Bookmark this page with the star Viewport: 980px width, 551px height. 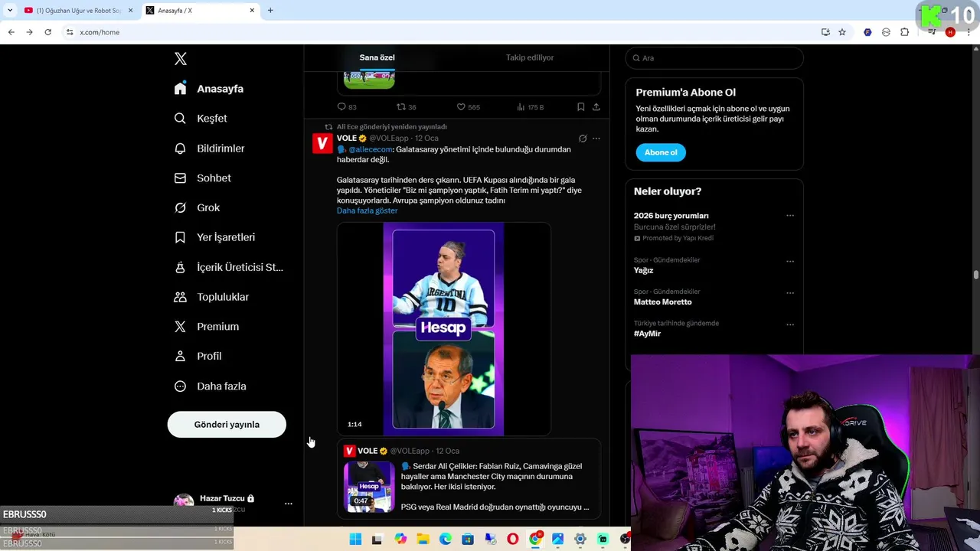tap(842, 32)
